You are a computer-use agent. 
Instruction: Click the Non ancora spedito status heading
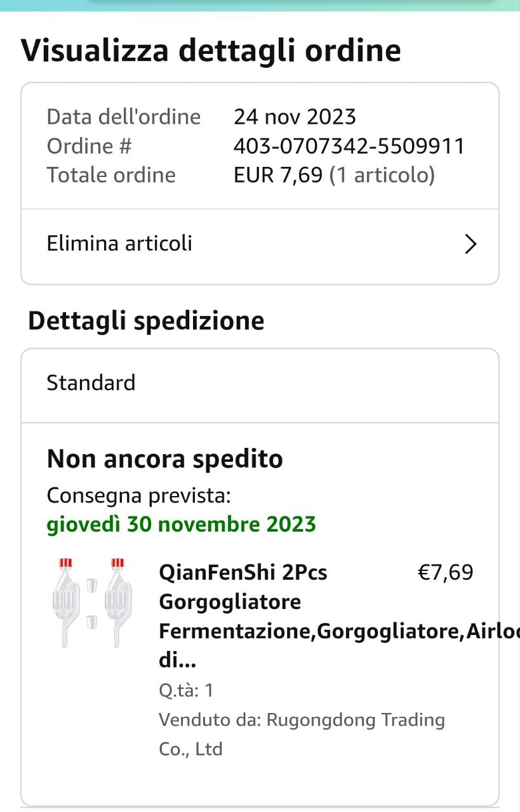click(x=165, y=459)
